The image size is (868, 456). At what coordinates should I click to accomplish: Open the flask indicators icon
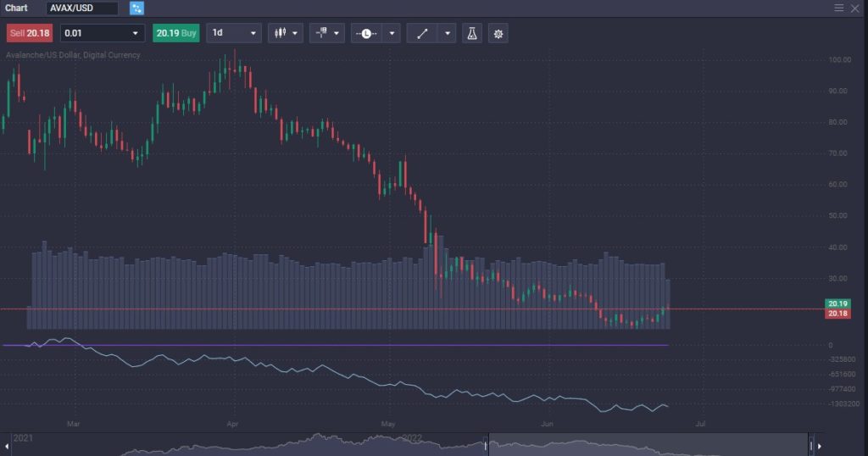pos(472,33)
